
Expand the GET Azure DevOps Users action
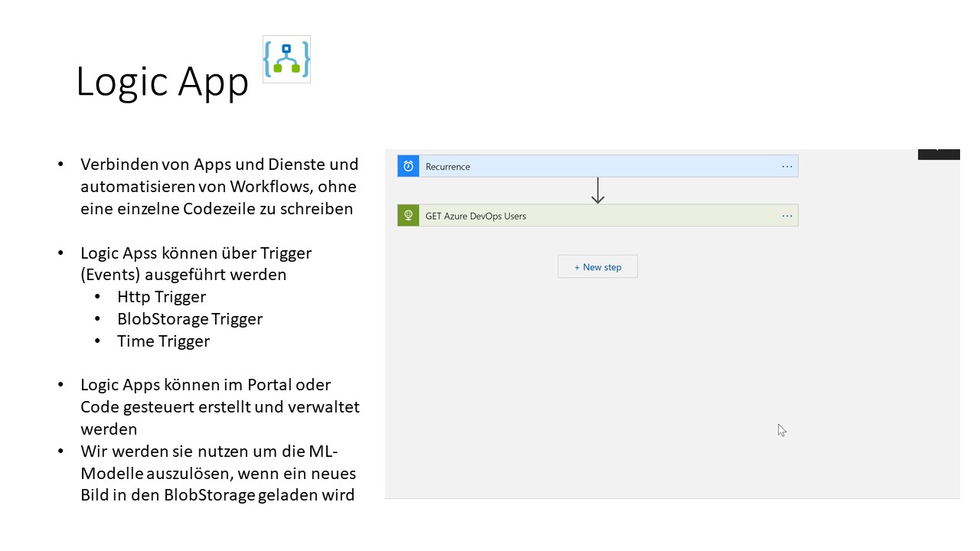[x=597, y=216]
